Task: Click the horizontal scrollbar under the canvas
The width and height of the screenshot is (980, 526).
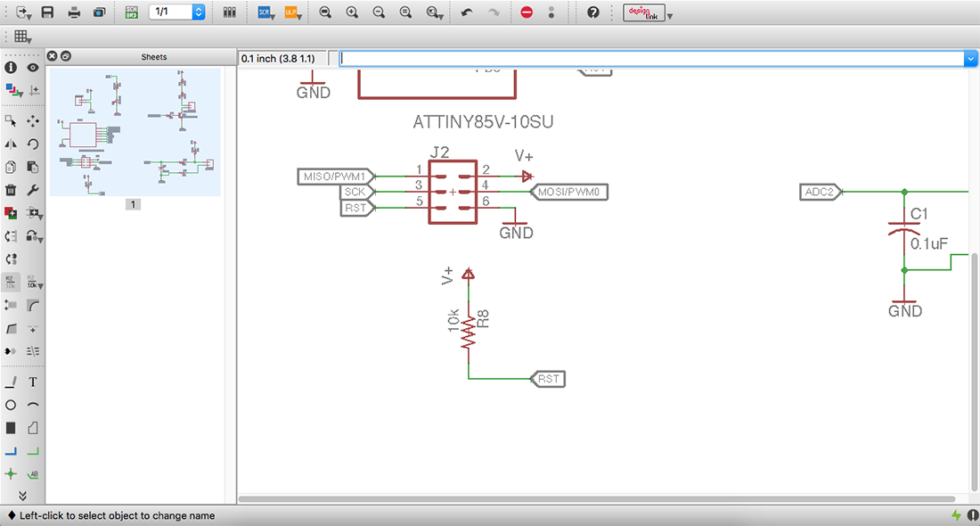Action: click(x=597, y=499)
